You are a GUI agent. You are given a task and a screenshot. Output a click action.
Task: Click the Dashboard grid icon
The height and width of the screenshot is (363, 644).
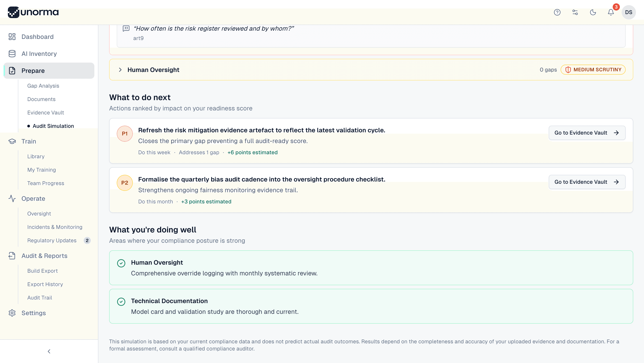click(x=12, y=37)
